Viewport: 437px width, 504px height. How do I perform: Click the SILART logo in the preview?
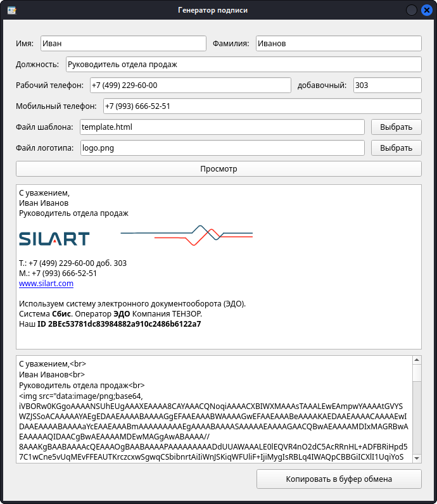54,239
